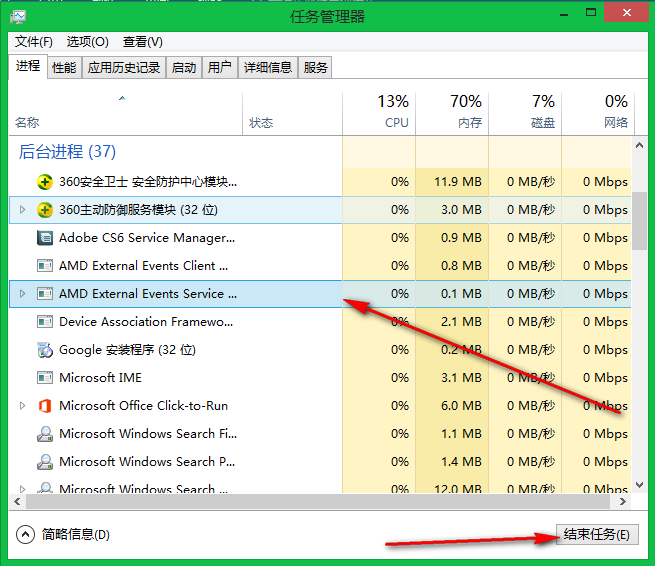Click the AMD External Events Client icon
The width and height of the screenshot is (655, 566).
[x=45, y=266]
